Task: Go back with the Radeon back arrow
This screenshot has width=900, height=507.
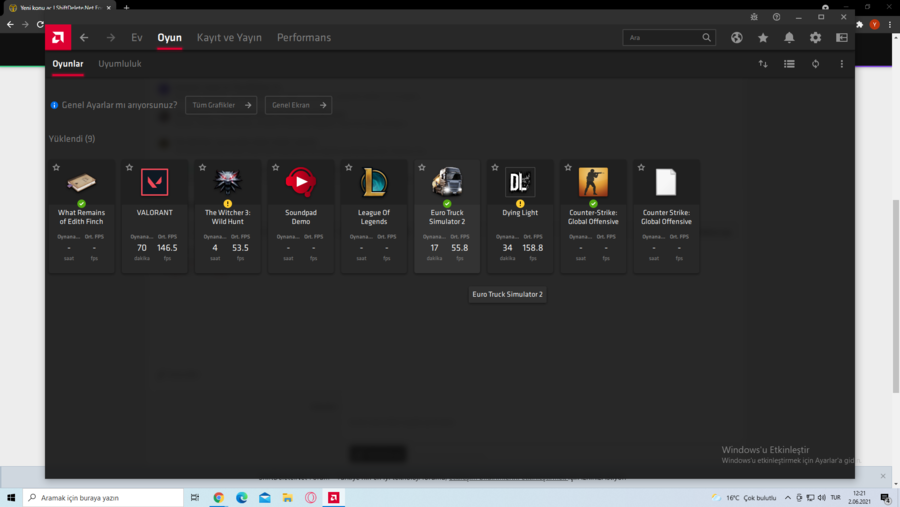Action: click(84, 37)
